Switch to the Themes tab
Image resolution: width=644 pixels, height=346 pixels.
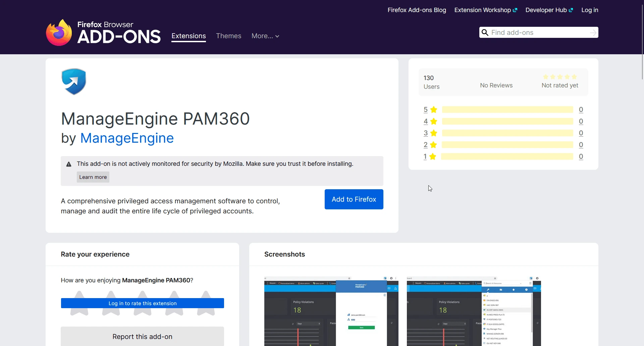coord(229,36)
